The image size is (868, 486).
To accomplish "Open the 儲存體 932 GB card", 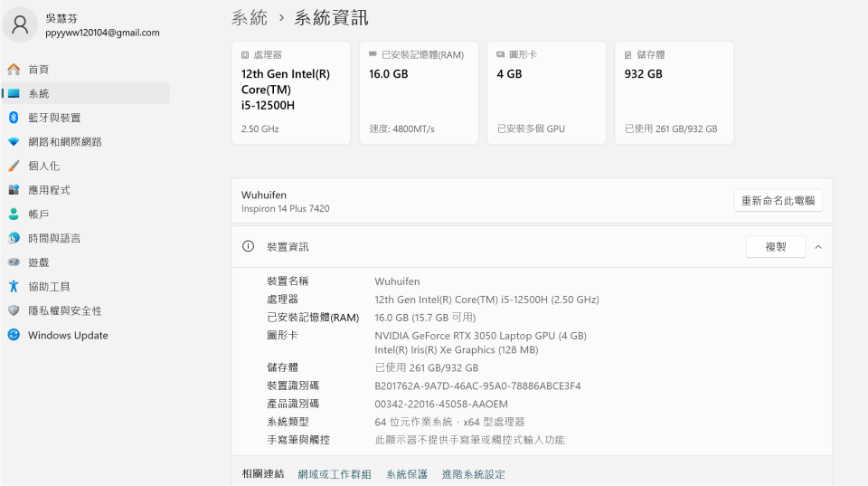I will [675, 92].
